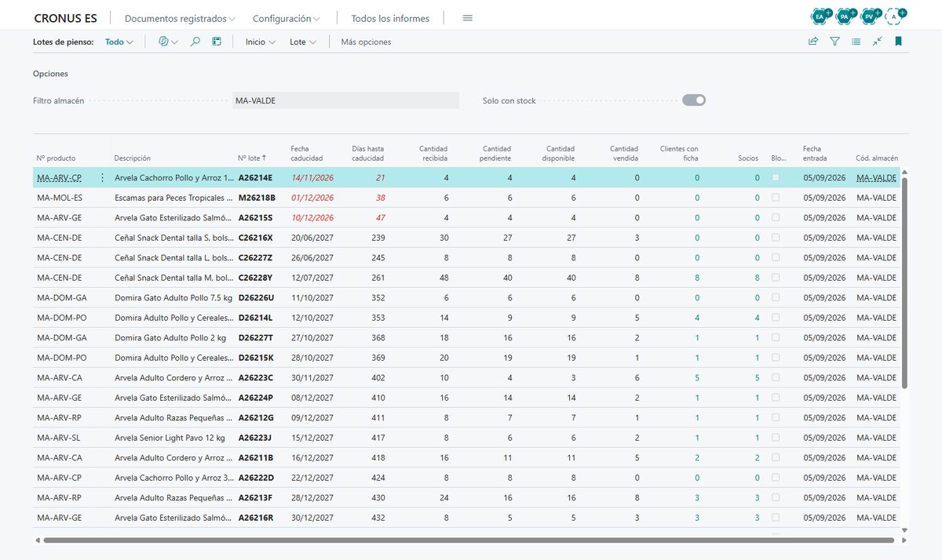This screenshot has width=942, height=560.
Task: Click the Filtro almacén field
Action: tap(345, 100)
